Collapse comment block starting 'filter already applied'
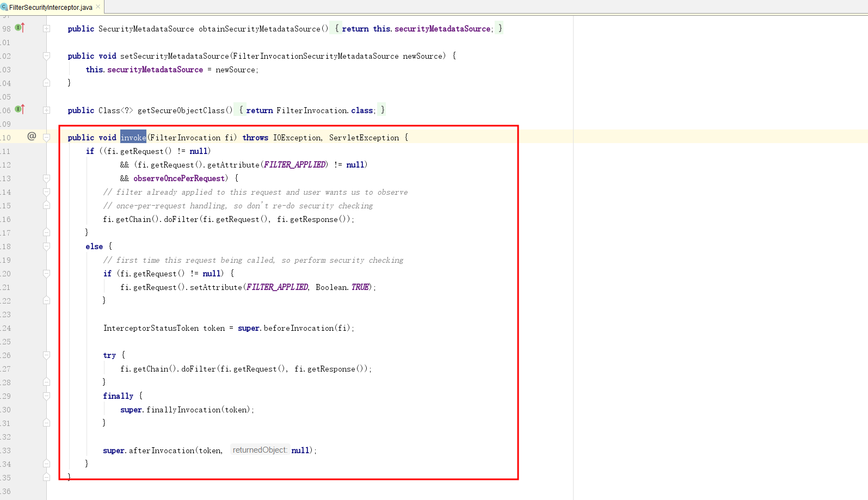The width and height of the screenshot is (868, 500). 47,192
